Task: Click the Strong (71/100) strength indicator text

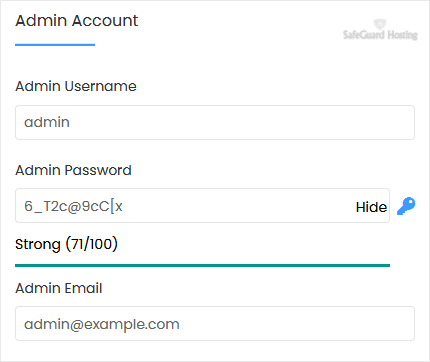Action: [66, 244]
